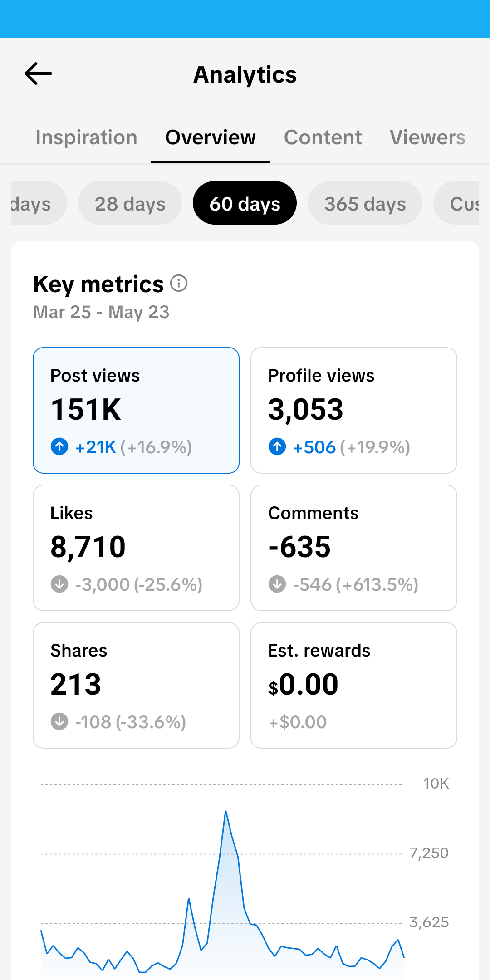The image size is (490, 980).
Task: Select the Post views metric card
Action: (x=136, y=411)
